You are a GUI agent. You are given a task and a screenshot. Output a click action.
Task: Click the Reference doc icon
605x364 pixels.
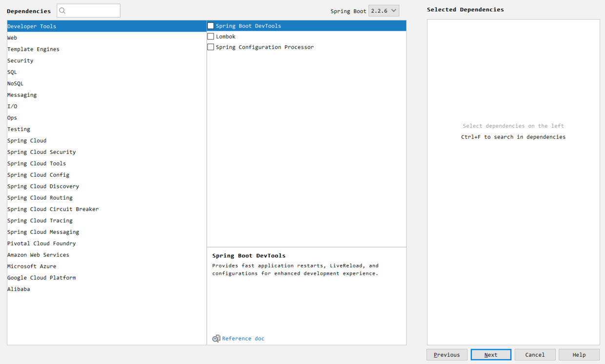tap(216, 339)
